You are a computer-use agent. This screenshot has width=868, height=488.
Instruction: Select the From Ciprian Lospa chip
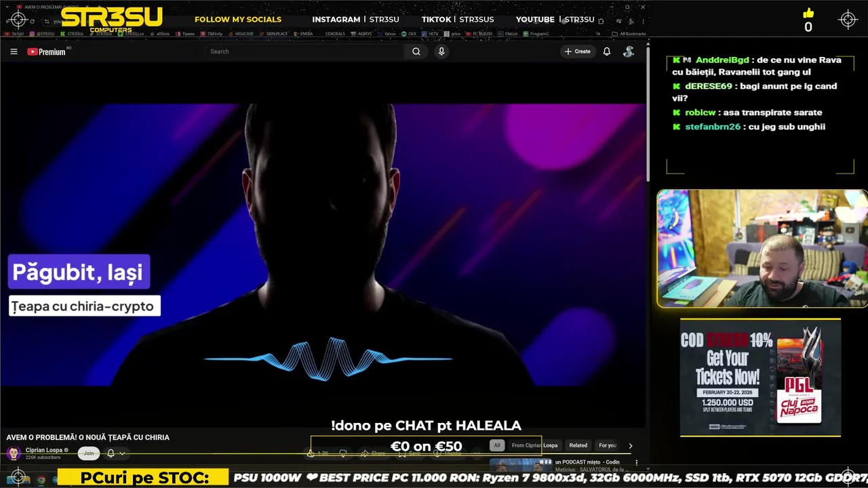(x=534, y=445)
